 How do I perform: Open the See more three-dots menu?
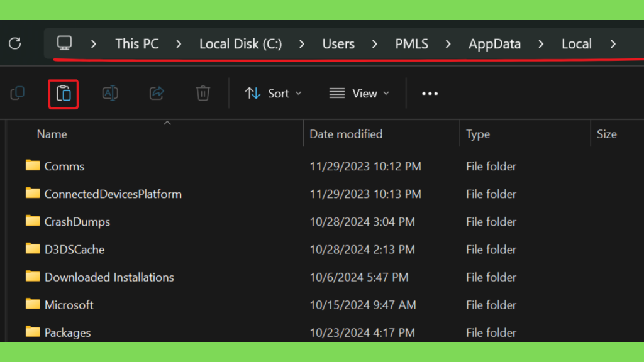point(430,94)
